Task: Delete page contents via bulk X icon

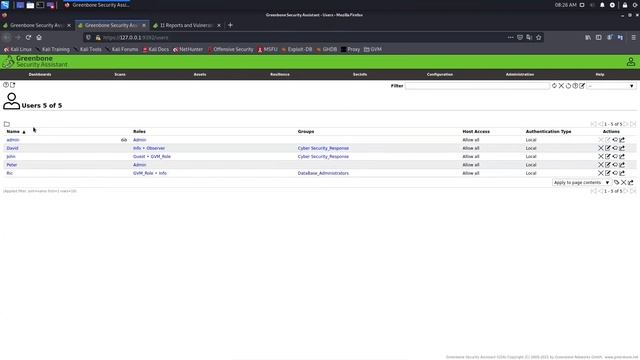Action: click(624, 182)
